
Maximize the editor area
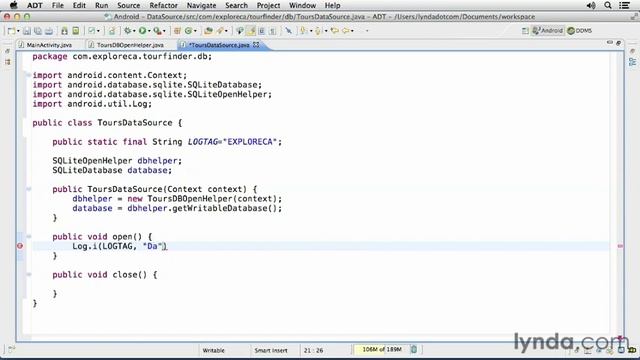coord(618,43)
